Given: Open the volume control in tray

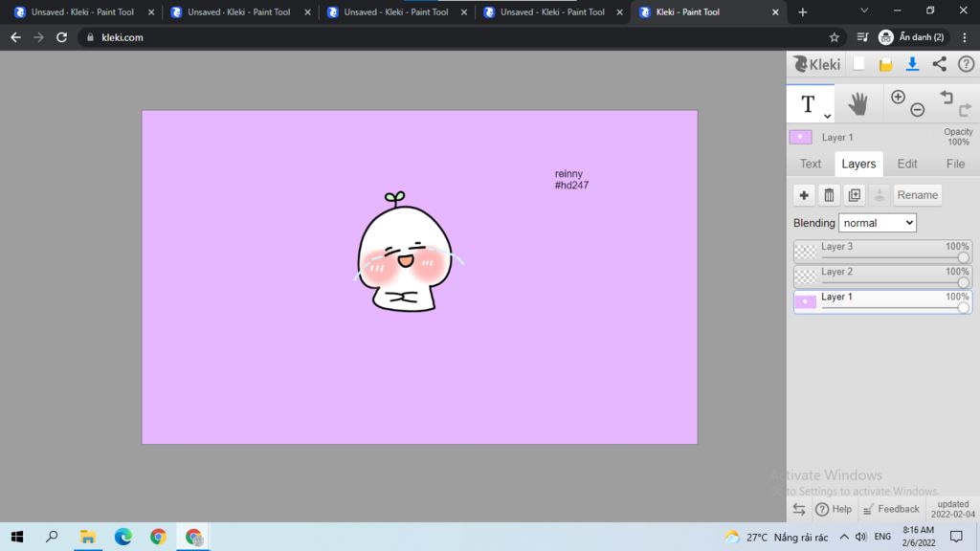Looking at the screenshot, I should point(860,537).
